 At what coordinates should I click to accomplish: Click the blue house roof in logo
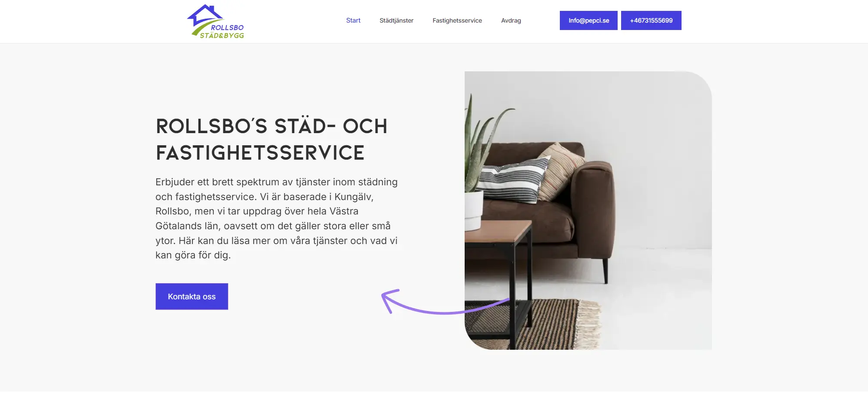point(205,15)
